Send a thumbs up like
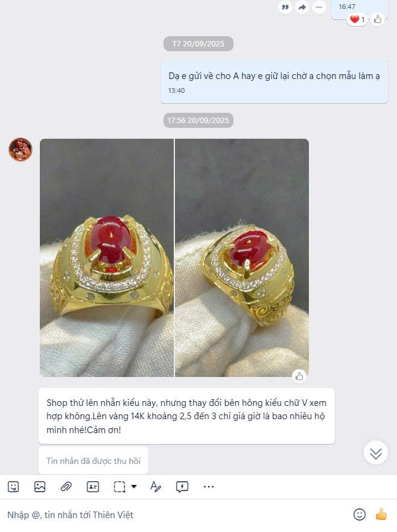The width and height of the screenshot is (397, 532). coord(381,515)
